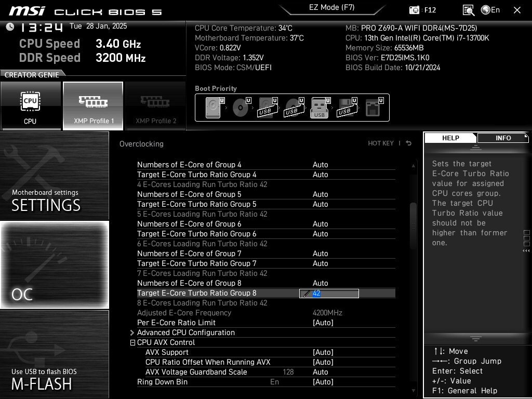Screen dimensions: 532x399
Task: Open the SETTINGS motherboard section
Action: tap(54, 176)
